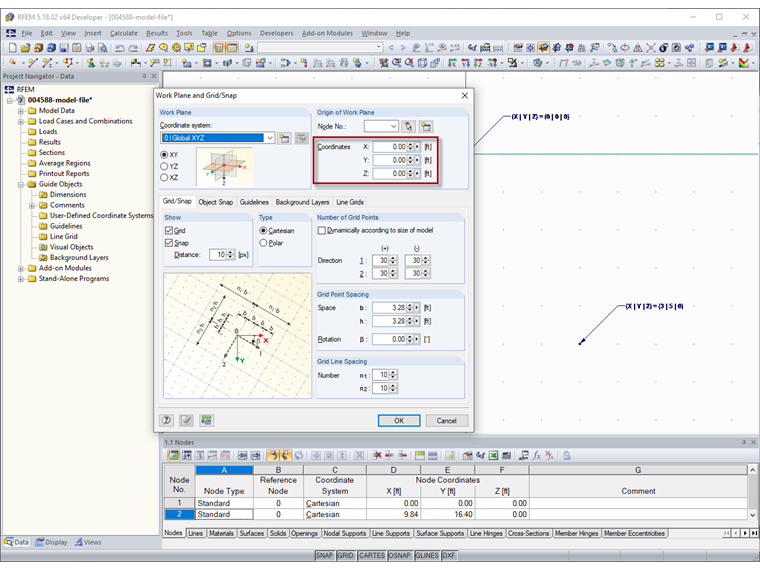This screenshot has width=760, height=570.
Task: Switch to the Line Grids tab
Action: [x=350, y=202]
